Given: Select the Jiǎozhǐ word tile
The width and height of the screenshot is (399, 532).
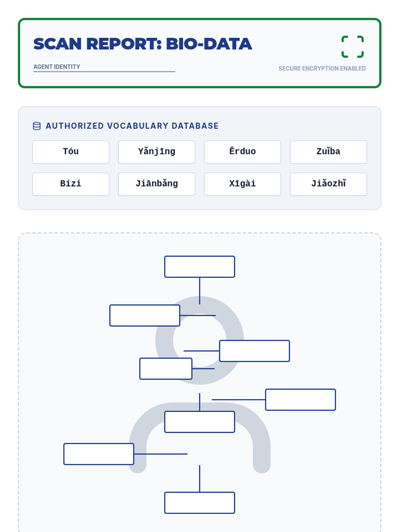Looking at the screenshot, I should click(328, 184).
